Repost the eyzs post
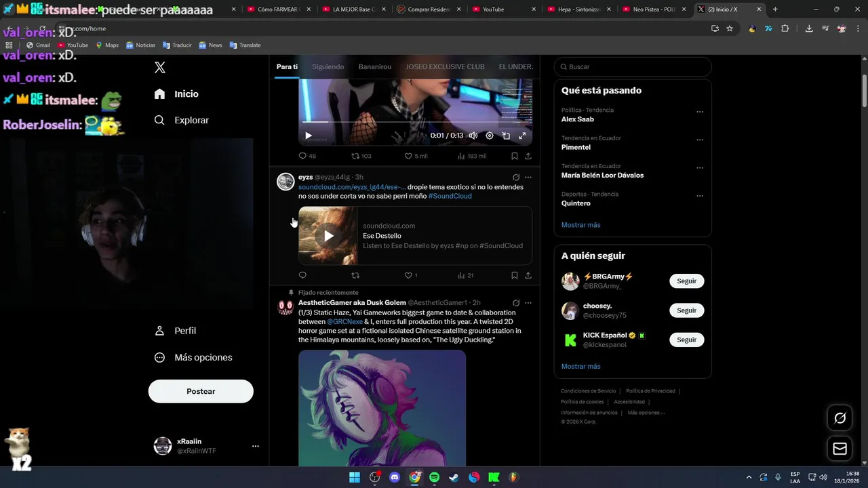 pyautogui.click(x=355, y=275)
